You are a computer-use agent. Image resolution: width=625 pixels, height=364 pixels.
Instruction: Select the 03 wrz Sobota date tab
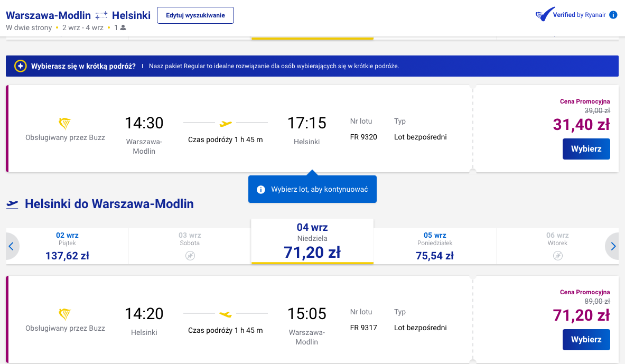click(x=190, y=246)
